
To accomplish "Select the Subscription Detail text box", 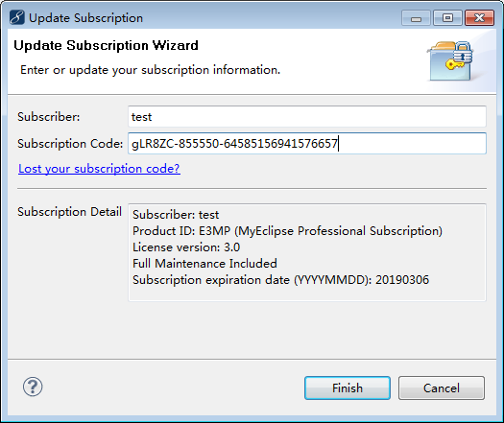I will click(x=307, y=252).
